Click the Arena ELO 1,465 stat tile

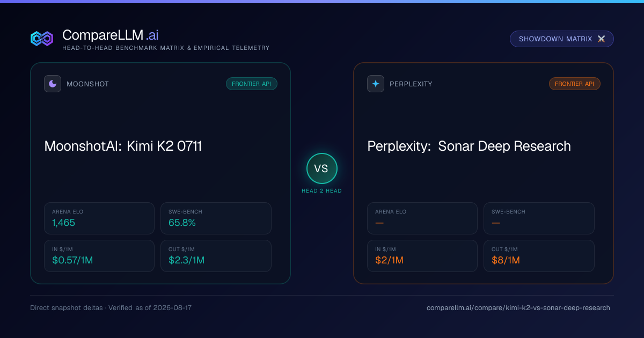tap(99, 218)
